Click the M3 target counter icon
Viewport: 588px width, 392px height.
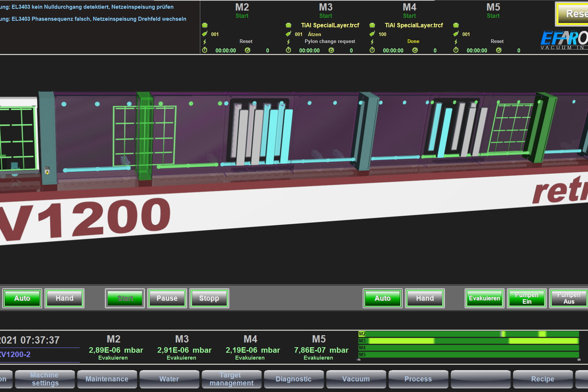[x=331, y=50]
